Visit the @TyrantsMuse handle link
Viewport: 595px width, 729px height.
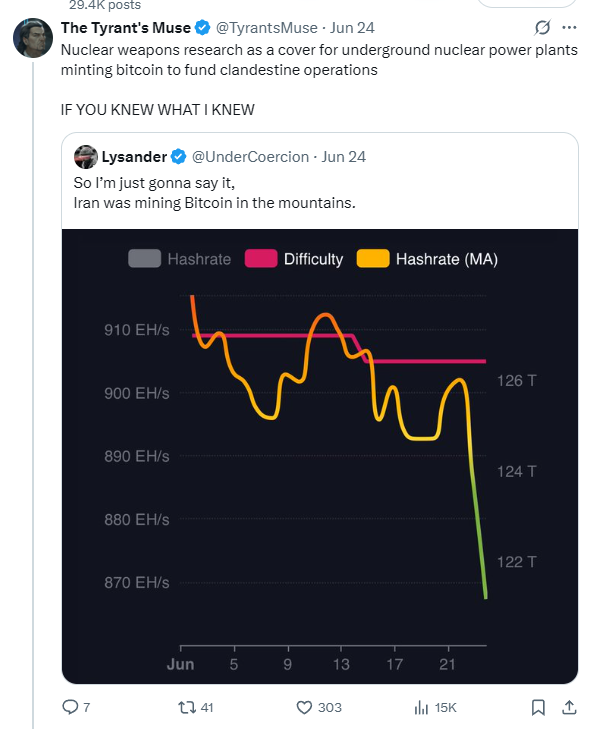[x=266, y=28]
